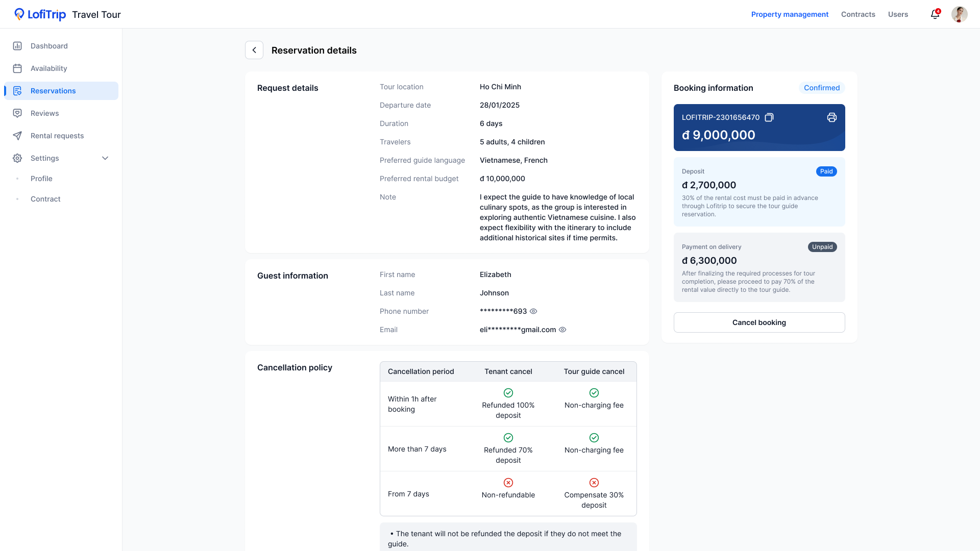Click the More than 7 days row label
The image size is (980, 551).
coord(417,449)
